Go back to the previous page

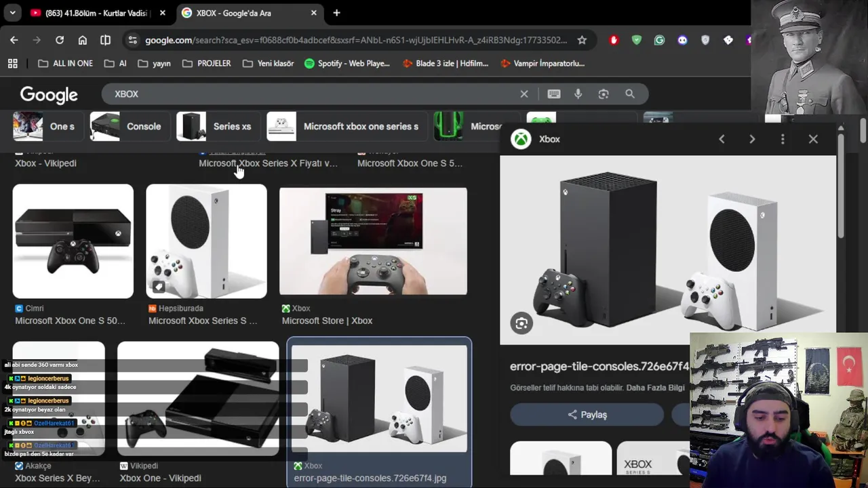14,40
